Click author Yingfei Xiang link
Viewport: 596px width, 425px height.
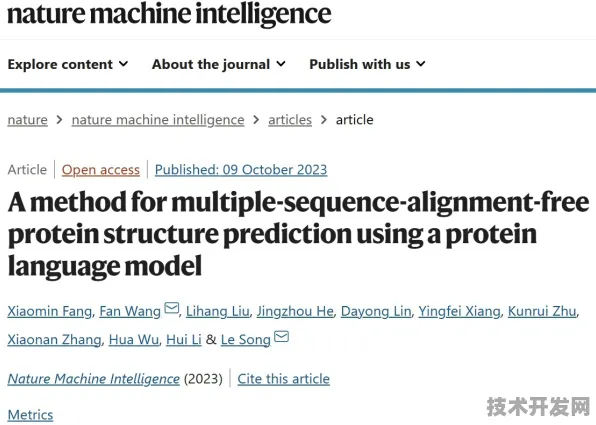pyautogui.click(x=460, y=311)
